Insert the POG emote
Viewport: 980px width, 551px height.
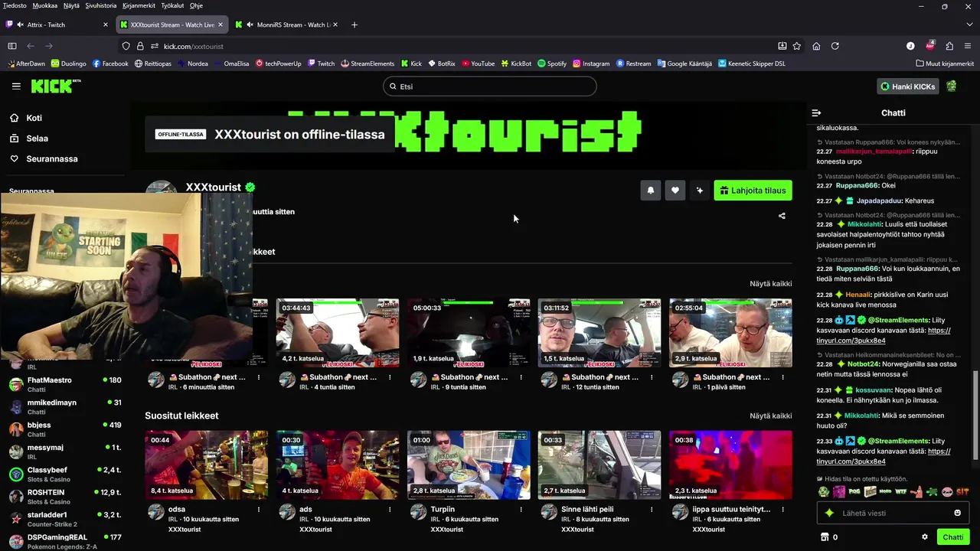(x=854, y=492)
